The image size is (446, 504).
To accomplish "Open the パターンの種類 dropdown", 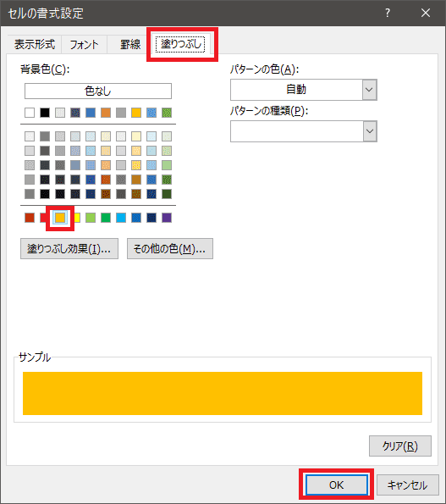I will [x=304, y=131].
